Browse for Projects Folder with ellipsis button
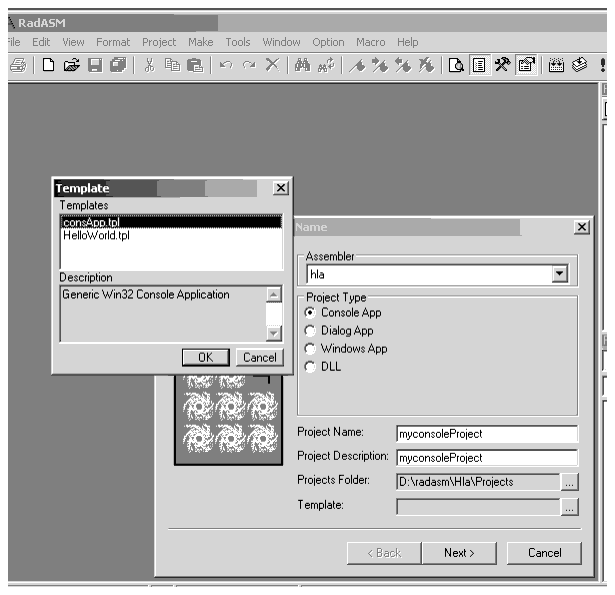Viewport: 615px width, 595px height. [570, 482]
